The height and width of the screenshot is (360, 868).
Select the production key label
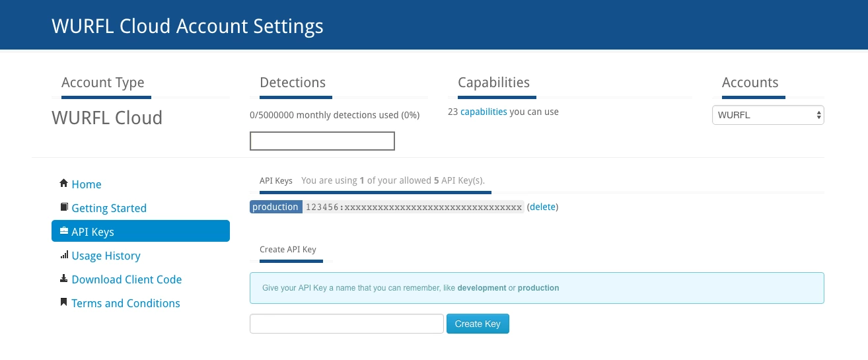click(275, 207)
